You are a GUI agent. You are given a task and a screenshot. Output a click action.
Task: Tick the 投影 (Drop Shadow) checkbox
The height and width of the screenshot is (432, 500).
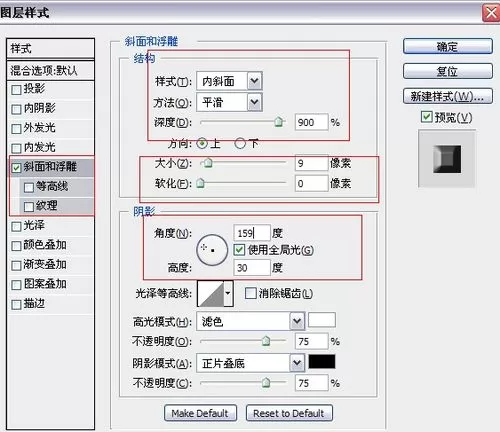[16, 90]
